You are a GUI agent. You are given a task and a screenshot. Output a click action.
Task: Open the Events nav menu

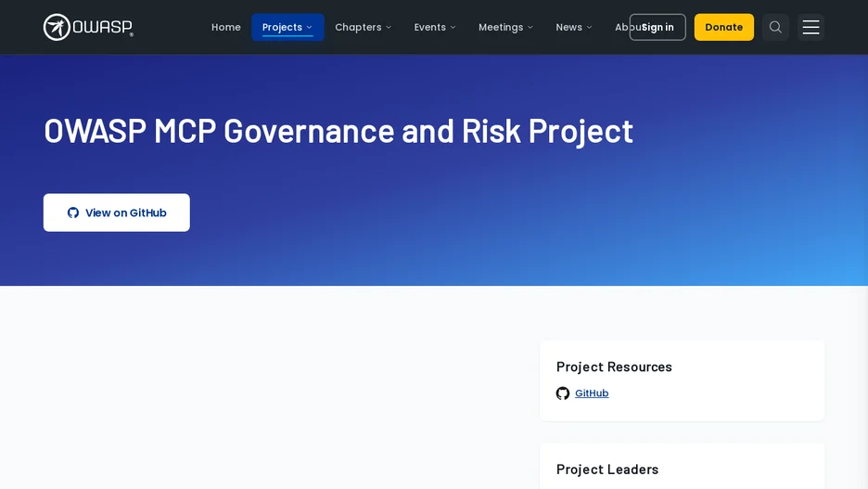click(435, 27)
